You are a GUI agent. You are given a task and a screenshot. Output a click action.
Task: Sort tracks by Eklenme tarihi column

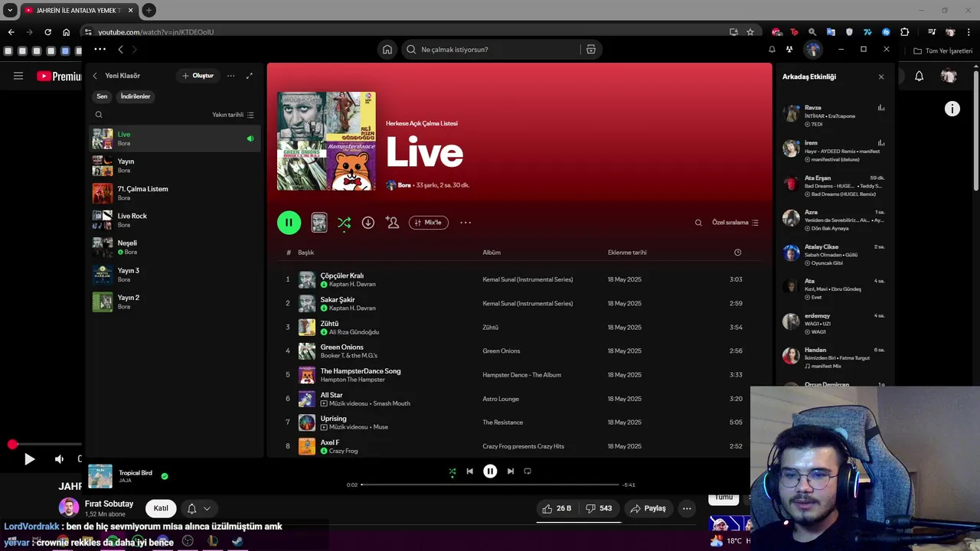pyautogui.click(x=627, y=253)
